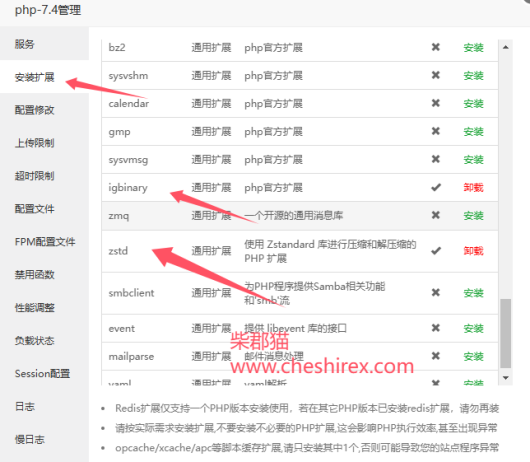530x462 pixels.
Task: Open the 慢日志 tab
Action: tap(44, 439)
